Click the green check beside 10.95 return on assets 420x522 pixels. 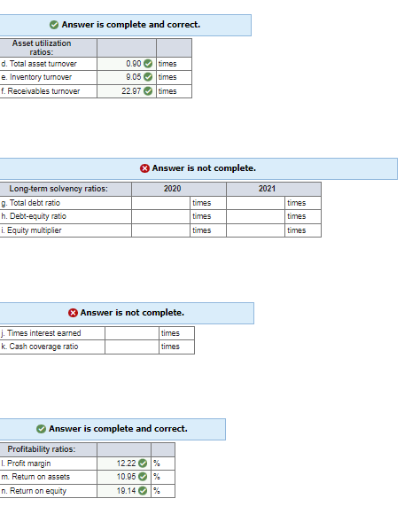coord(143,477)
